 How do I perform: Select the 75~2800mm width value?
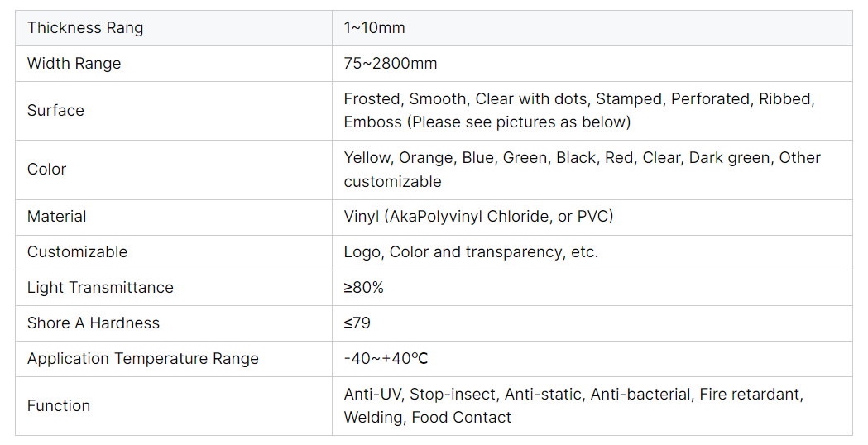coord(391,64)
